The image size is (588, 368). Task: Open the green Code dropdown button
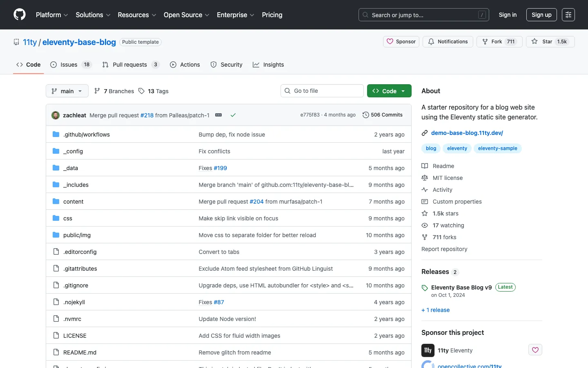tap(389, 91)
